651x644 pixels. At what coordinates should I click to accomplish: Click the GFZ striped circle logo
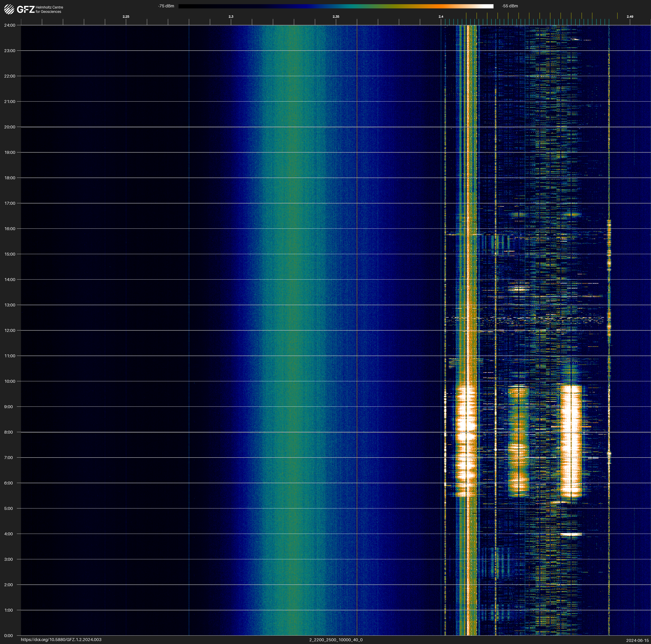(x=9, y=9)
